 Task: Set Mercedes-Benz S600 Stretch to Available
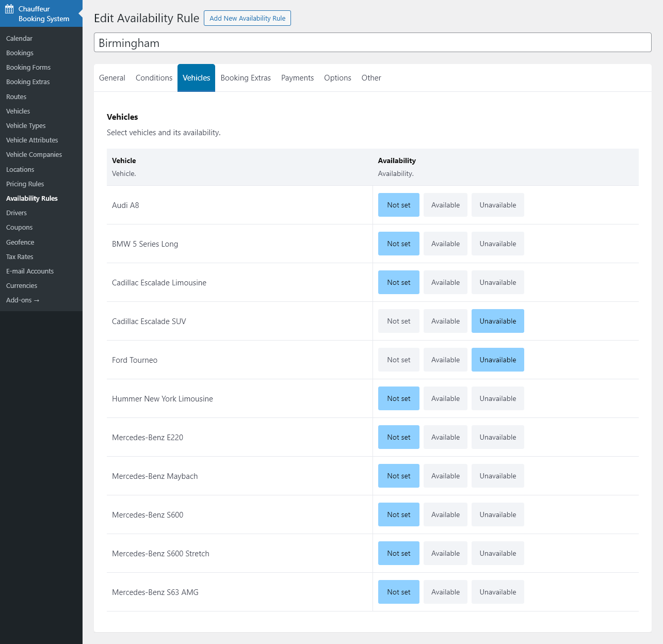pos(445,553)
